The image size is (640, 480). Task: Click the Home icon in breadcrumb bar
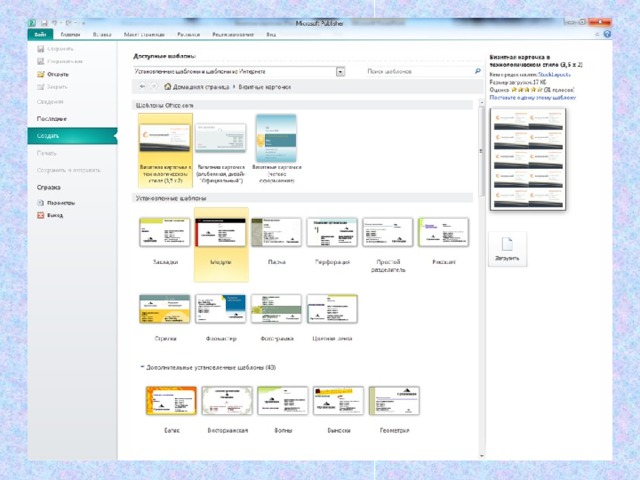pos(166,87)
